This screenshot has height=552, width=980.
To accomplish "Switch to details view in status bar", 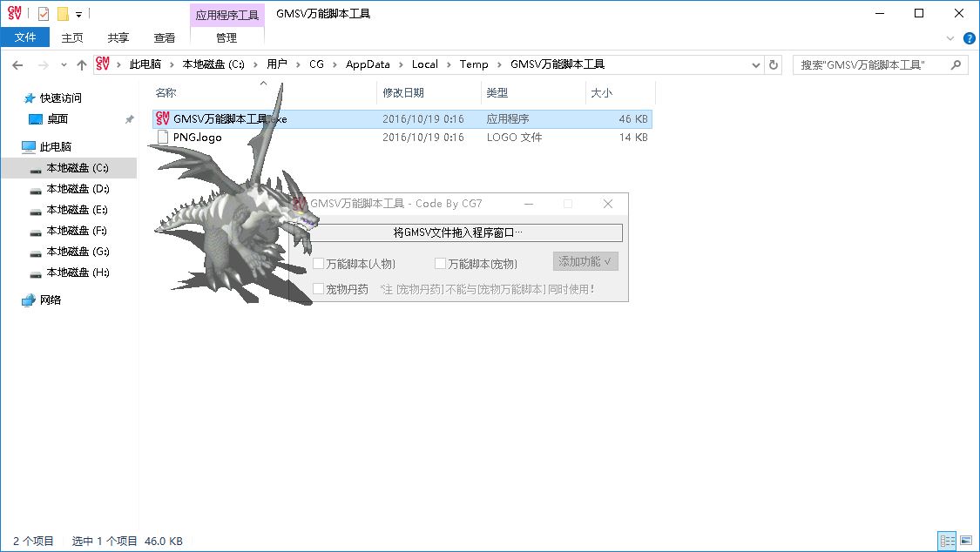I will [947, 542].
